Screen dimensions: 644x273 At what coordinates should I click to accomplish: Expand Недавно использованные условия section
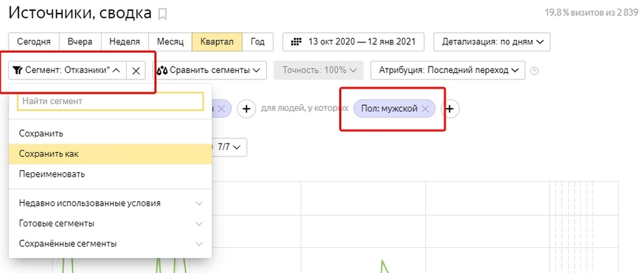click(110, 203)
